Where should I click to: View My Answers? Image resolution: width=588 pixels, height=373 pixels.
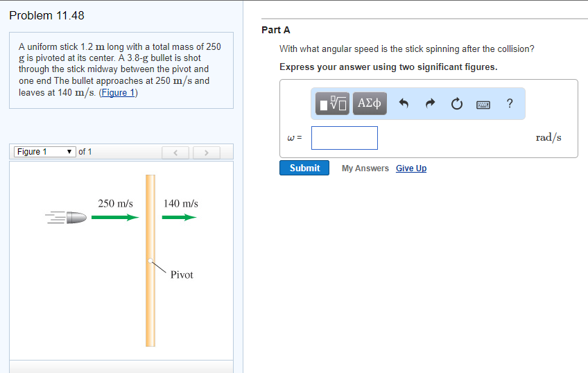click(365, 168)
